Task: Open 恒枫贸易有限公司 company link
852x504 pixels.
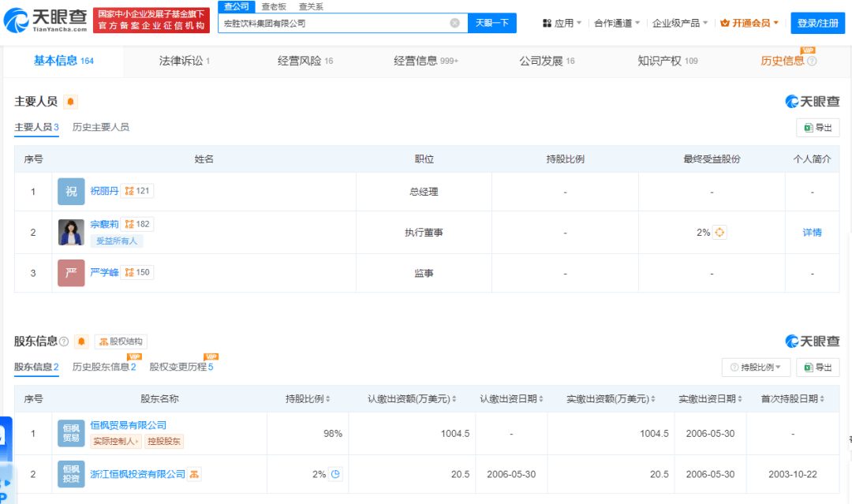Action: tap(129, 425)
